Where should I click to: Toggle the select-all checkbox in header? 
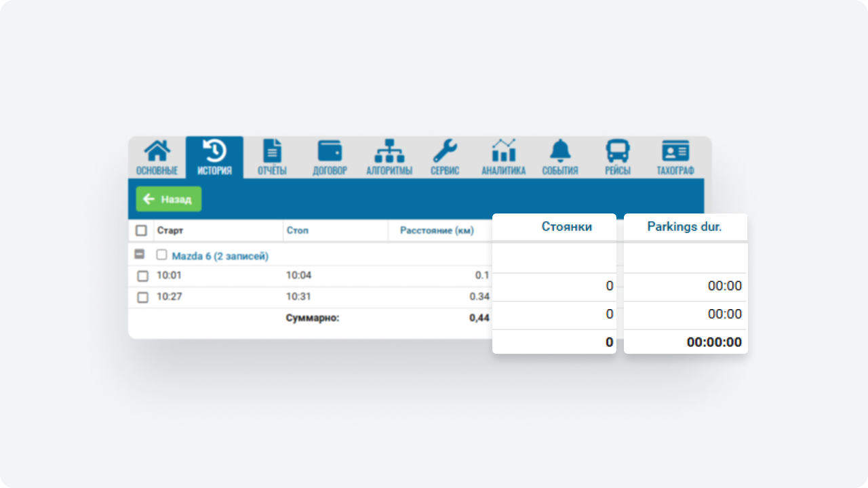(141, 230)
